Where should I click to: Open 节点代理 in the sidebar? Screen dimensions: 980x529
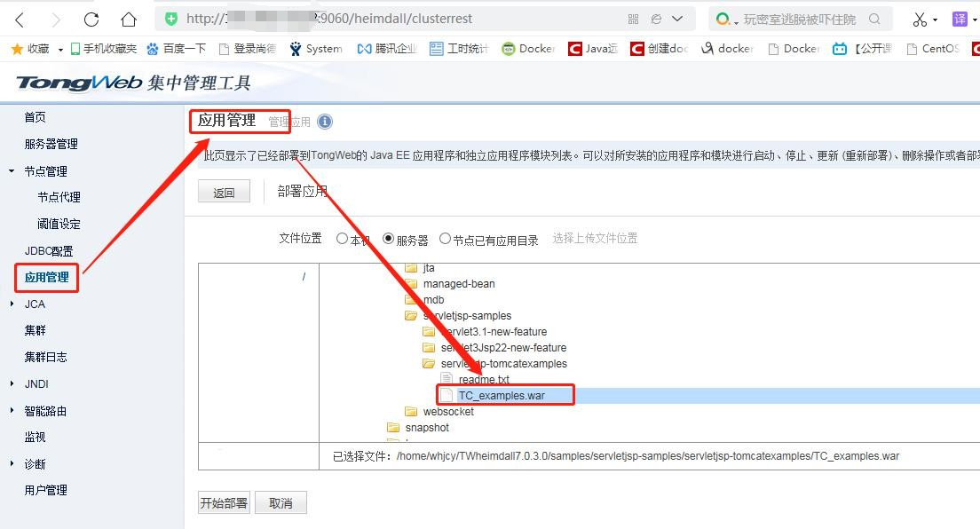[x=59, y=197]
